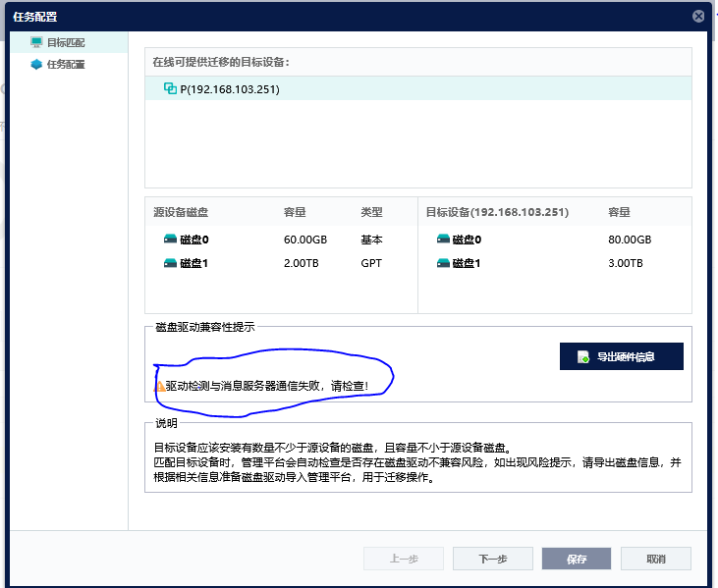
Task: Click the 2.00TB capacity value
Action: click(x=302, y=263)
